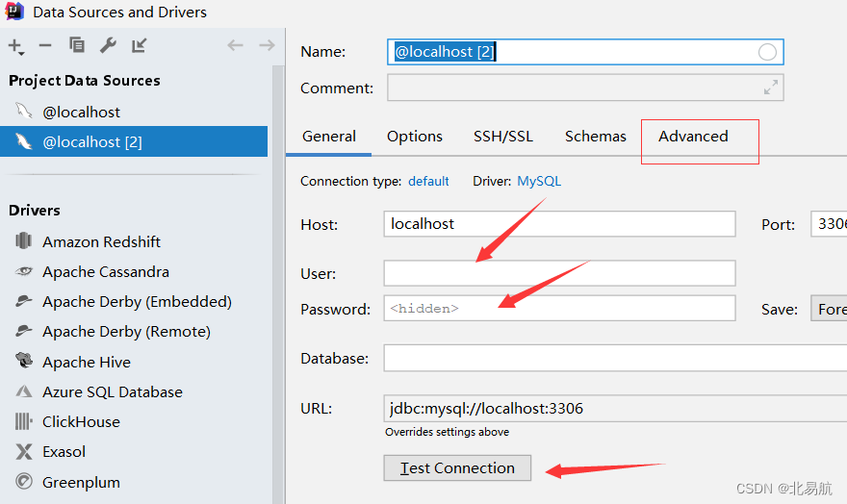Duplicate the data source with copy icon
847x504 pixels.
pyautogui.click(x=77, y=45)
